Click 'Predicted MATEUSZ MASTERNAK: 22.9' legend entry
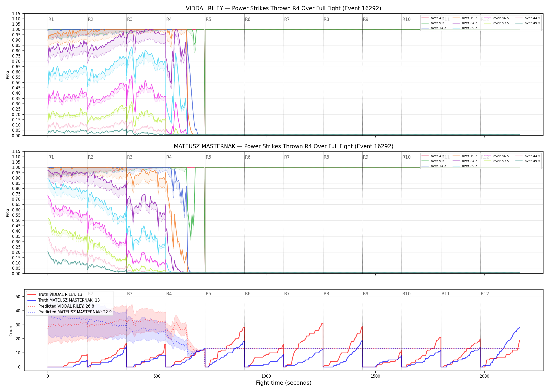Screen dimensions: 549x392 [x=70, y=312]
